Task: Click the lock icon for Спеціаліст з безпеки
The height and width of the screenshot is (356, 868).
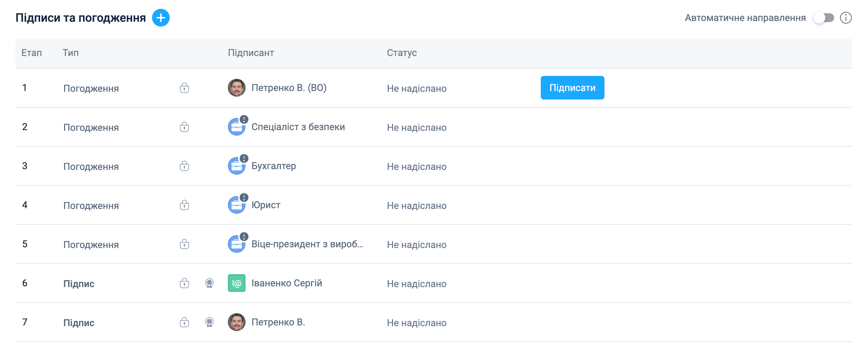Action: 184,127
